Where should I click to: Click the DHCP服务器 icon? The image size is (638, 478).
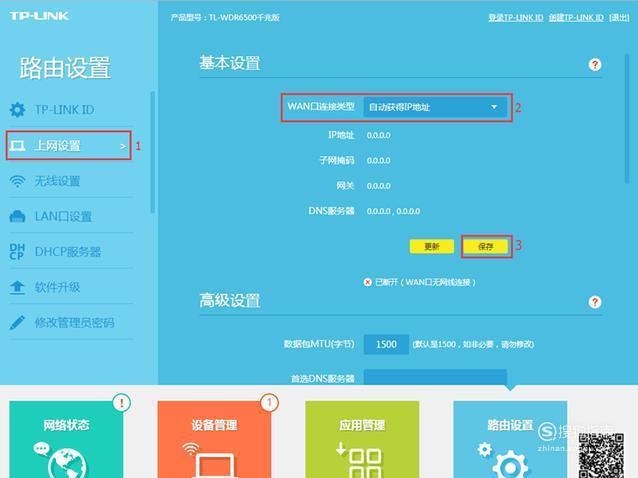(17, 252)
